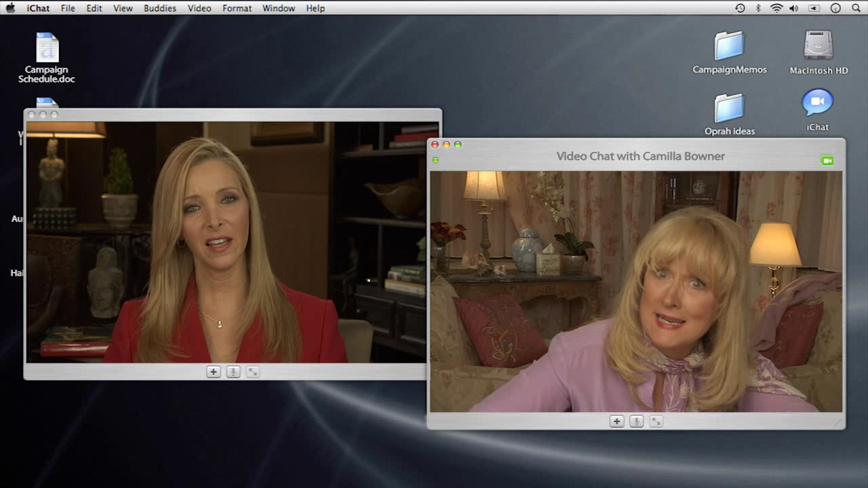Select the Campaign Schedule.doc desktop file

pyautogui.click(x=47, y=58)
